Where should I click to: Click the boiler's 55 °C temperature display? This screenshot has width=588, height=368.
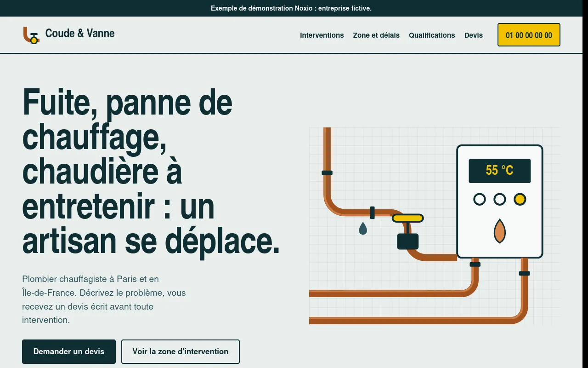(499, 171)
